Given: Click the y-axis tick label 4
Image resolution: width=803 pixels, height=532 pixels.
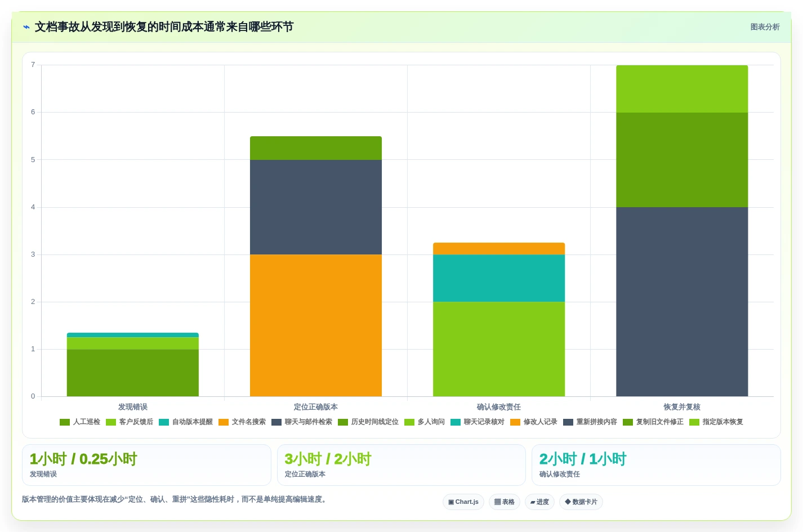Looking at the screenshot, I should tap(33, 207).
